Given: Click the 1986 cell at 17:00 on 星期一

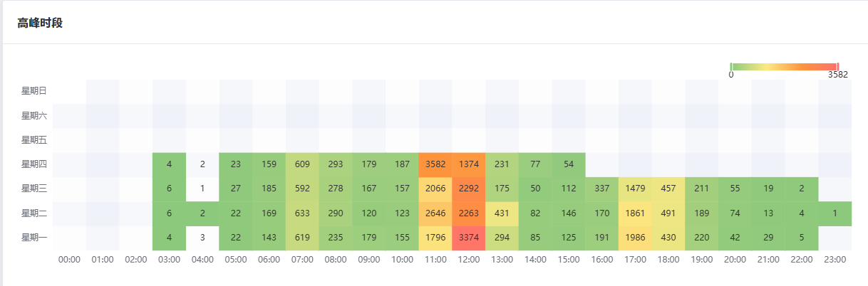Looking at the screenshot, I should pos(635,238).
